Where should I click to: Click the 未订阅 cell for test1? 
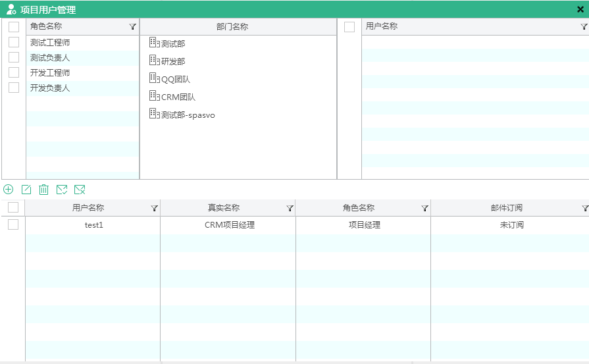pyautogui.click(x=511, y=225)
